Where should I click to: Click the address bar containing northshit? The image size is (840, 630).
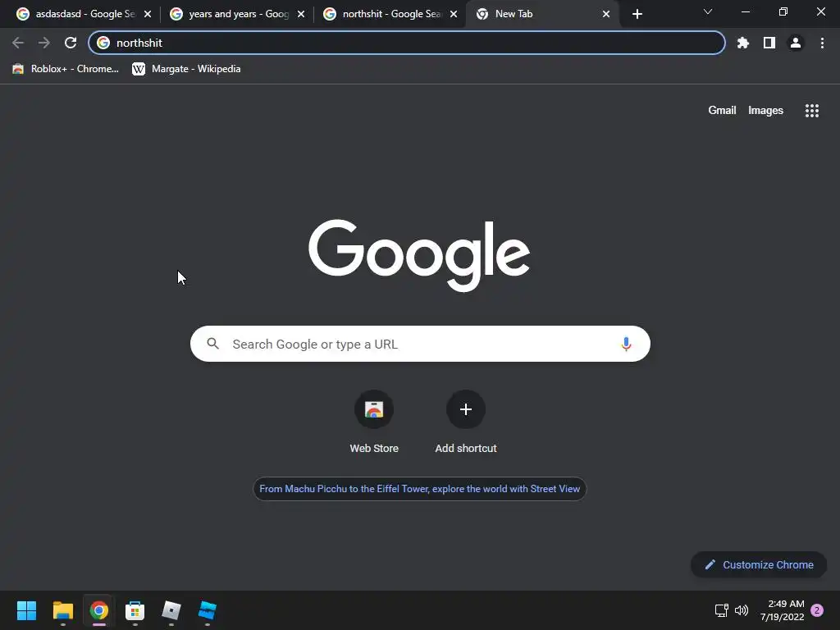407,43
